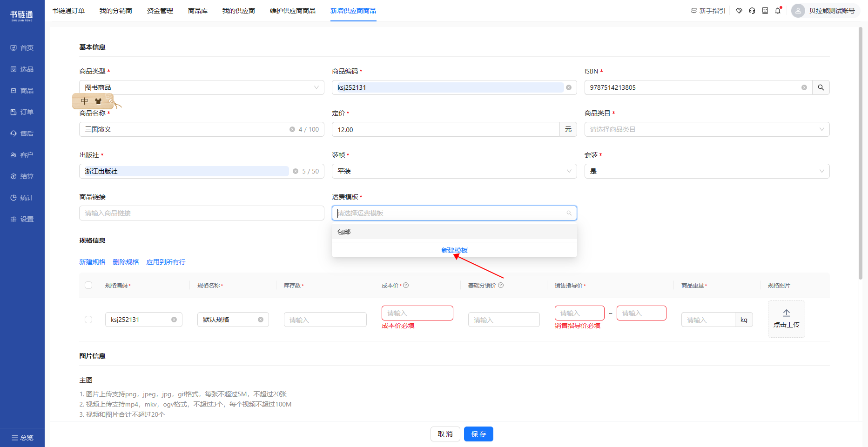Open 设置 settings in sidebar
868x447 pixels.
(22, 219)
